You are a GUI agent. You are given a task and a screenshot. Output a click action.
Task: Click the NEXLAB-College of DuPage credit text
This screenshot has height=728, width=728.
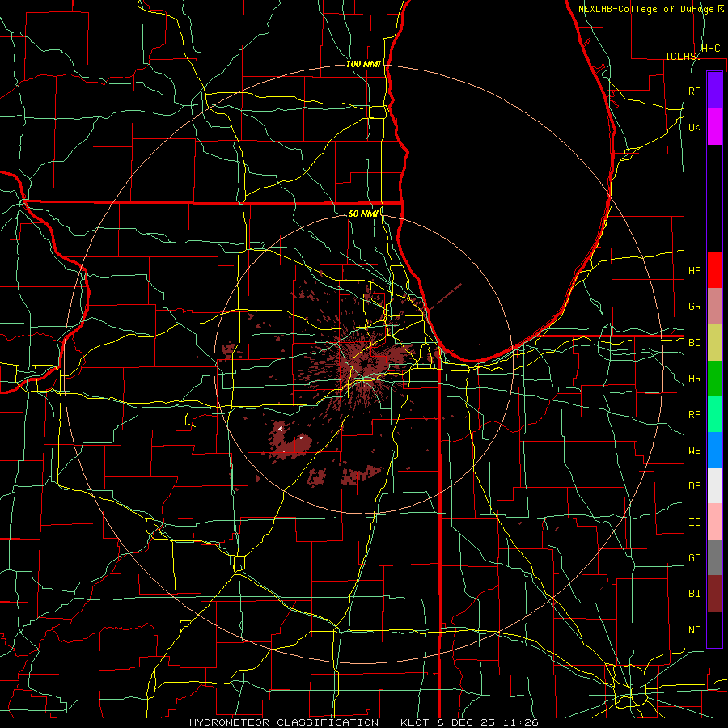(x=646, y=9)
